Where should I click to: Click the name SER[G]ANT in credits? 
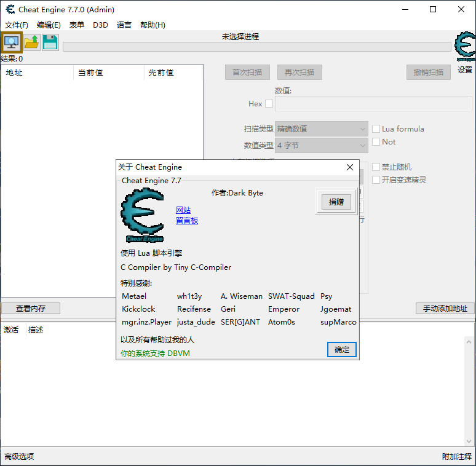[x=240, y=322]
